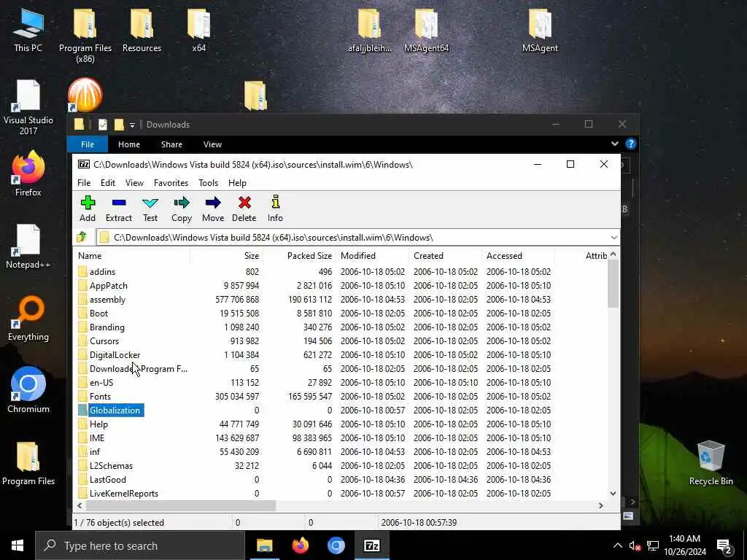
Task: Click the Add toolbar button in 7-Zip
Action: click(x=88, y=209)
